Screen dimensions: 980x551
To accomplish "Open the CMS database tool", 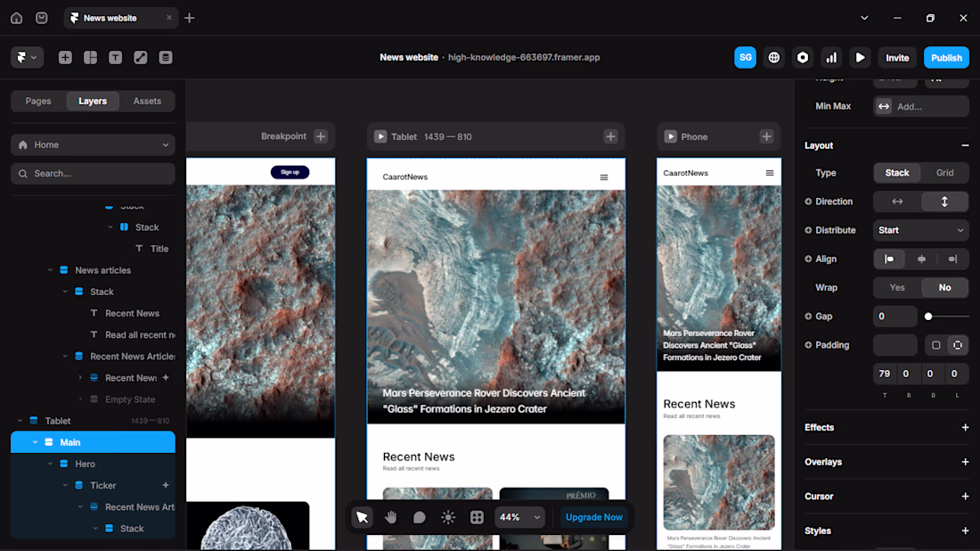I will click(165, 58).
